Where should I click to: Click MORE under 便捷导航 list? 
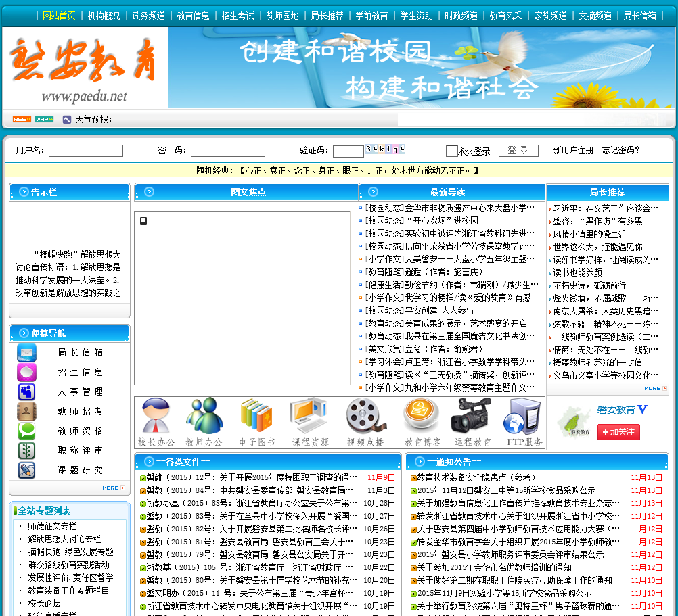coord(114,488)
